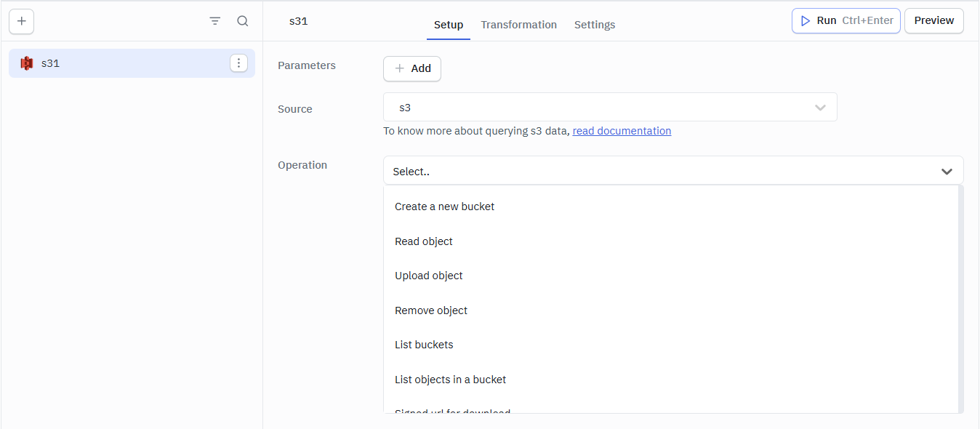
Task: Click the s31 query name field
Action: click(298, 20)
